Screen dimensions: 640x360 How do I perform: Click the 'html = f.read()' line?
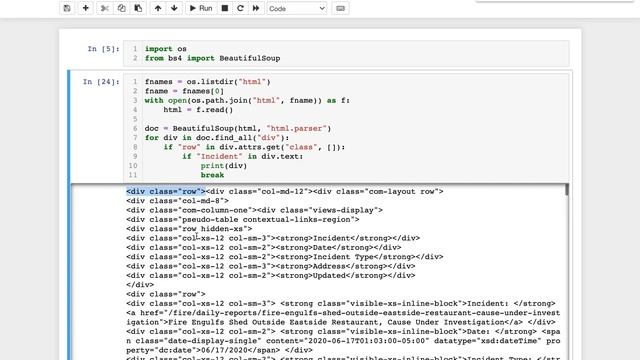pos(198,110)
